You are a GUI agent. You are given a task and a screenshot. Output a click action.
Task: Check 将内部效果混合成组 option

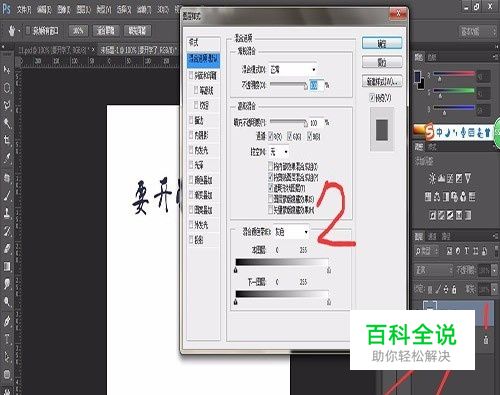pyautogui.click(x=271, y=166)
